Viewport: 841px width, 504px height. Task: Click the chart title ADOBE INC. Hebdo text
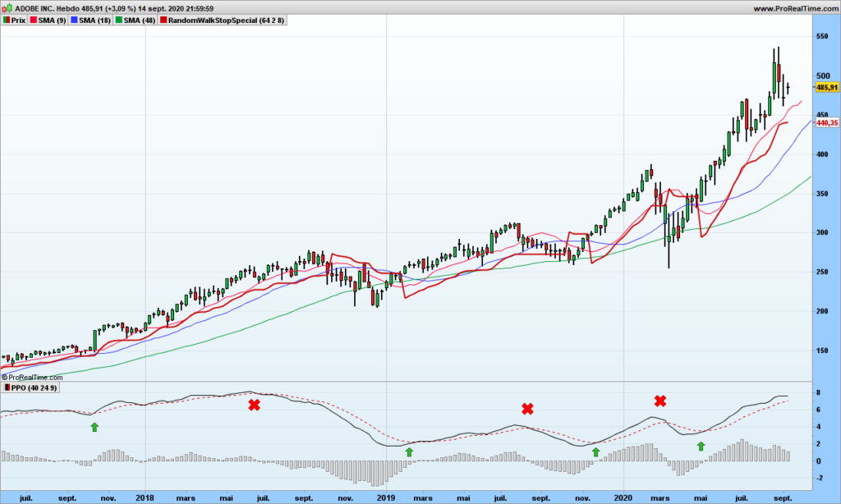[x=47, y=8]
